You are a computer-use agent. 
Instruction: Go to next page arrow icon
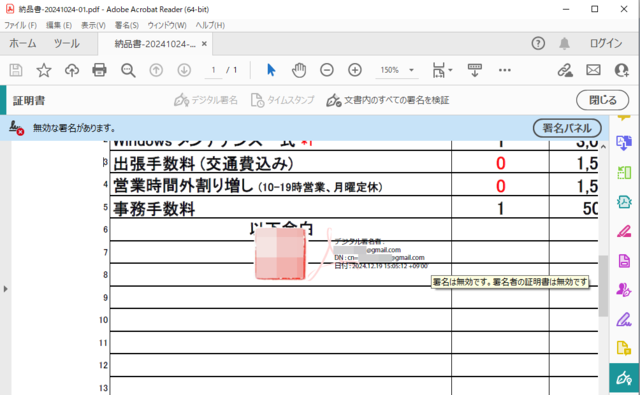[x=184, y=70]
